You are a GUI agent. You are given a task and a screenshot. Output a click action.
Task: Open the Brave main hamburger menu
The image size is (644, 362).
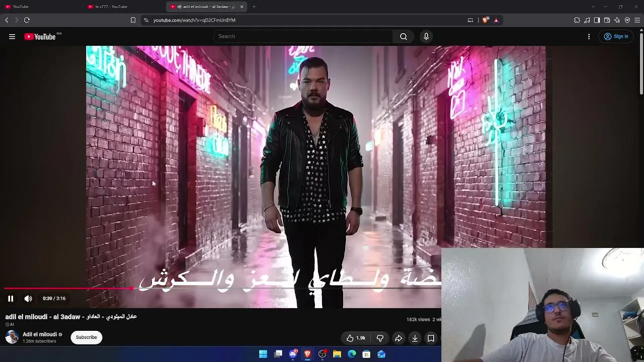click(637, 20)
